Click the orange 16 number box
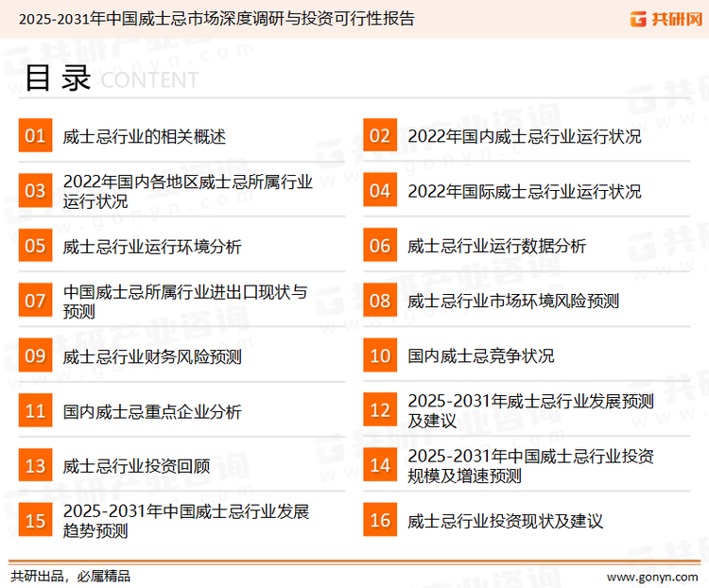Image resolution: width=709 pixels, height=588 pixels. (x=379, y=520)
